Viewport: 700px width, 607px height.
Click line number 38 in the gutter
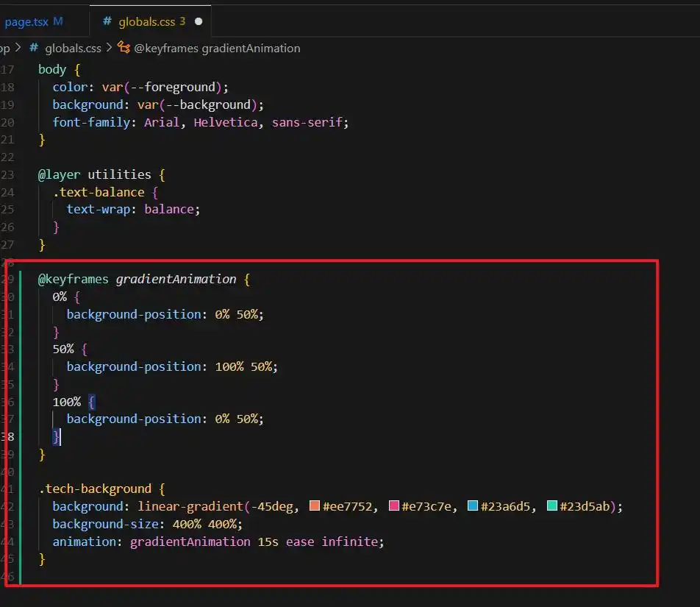point(7,436)
